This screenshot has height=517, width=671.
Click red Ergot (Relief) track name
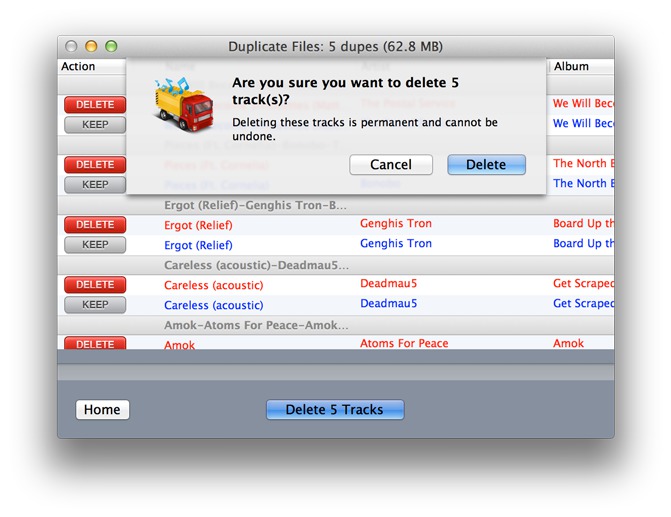point(198,225)
